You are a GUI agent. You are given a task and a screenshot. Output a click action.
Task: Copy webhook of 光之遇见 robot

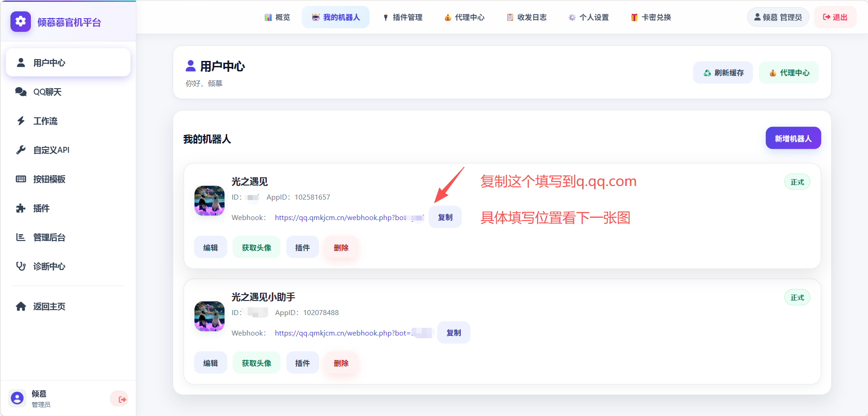pyautogui.click(x=445, y=217)
